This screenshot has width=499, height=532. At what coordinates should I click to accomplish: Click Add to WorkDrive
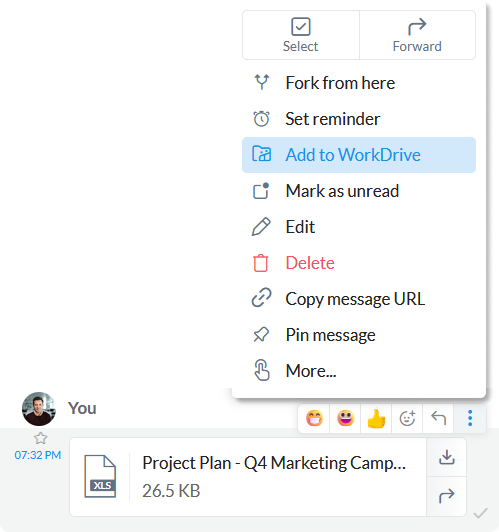pos(359,155)
